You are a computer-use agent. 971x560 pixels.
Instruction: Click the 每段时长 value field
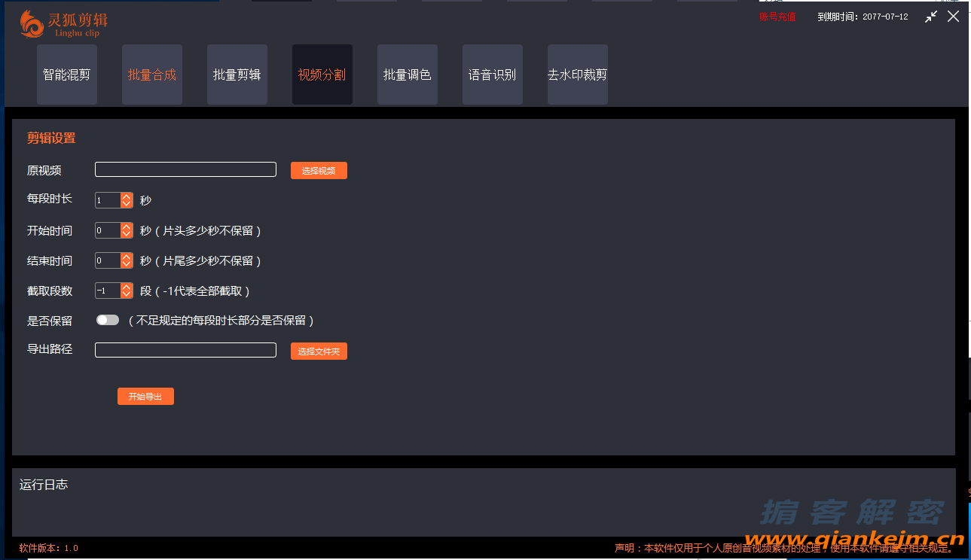(108, 200)
